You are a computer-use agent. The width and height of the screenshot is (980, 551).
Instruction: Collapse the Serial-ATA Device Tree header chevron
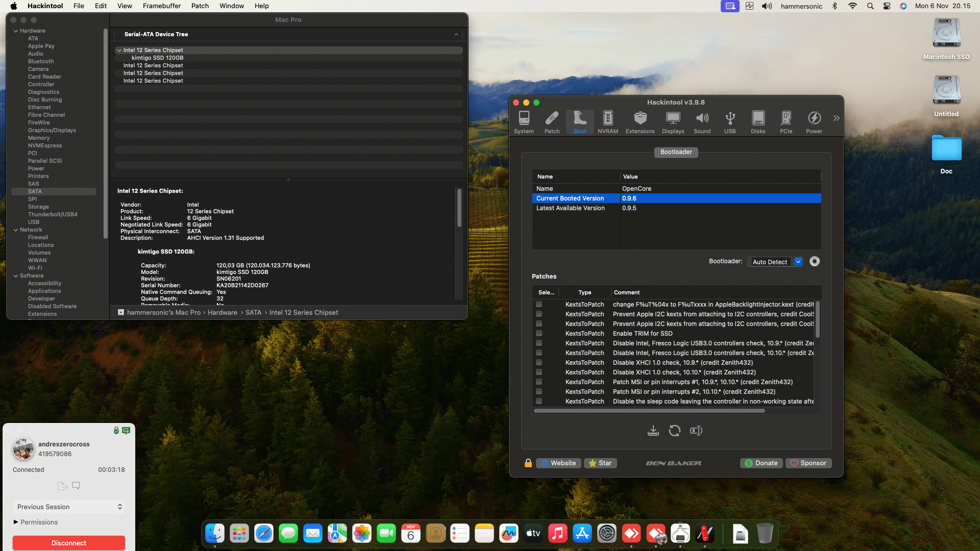click(456, 34)
